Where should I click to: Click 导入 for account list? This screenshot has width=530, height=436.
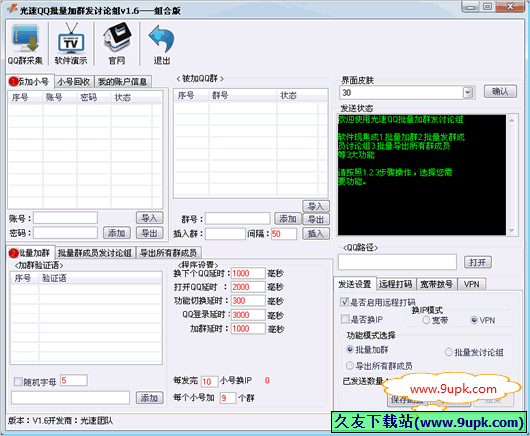click(x=149, y=218)
